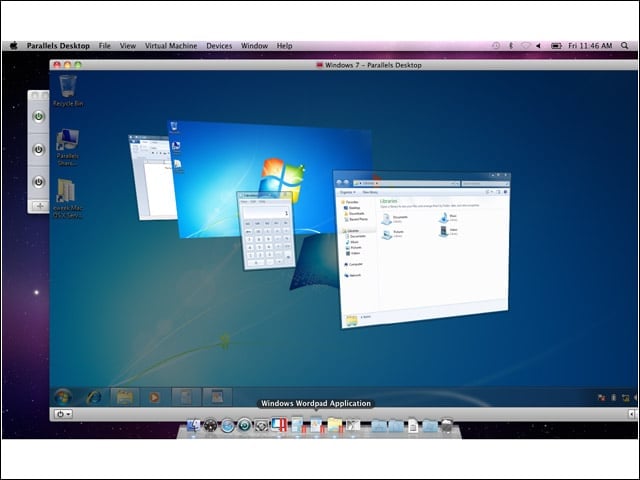The height and width of the screenshot is (480, 640).
Task: Toggle middle power button in VM list
Action: pyautogui.click(x=38, y=149)
